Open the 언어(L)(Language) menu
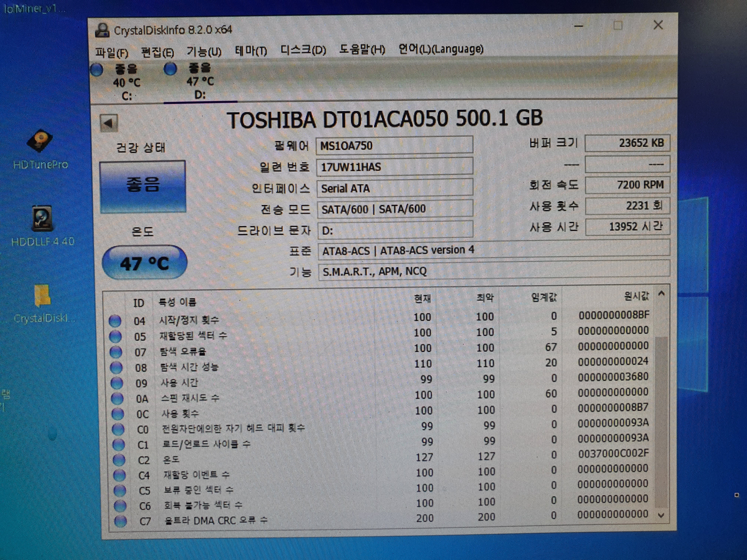The height and width of the screenshot is (560, 747). (441, 49)
